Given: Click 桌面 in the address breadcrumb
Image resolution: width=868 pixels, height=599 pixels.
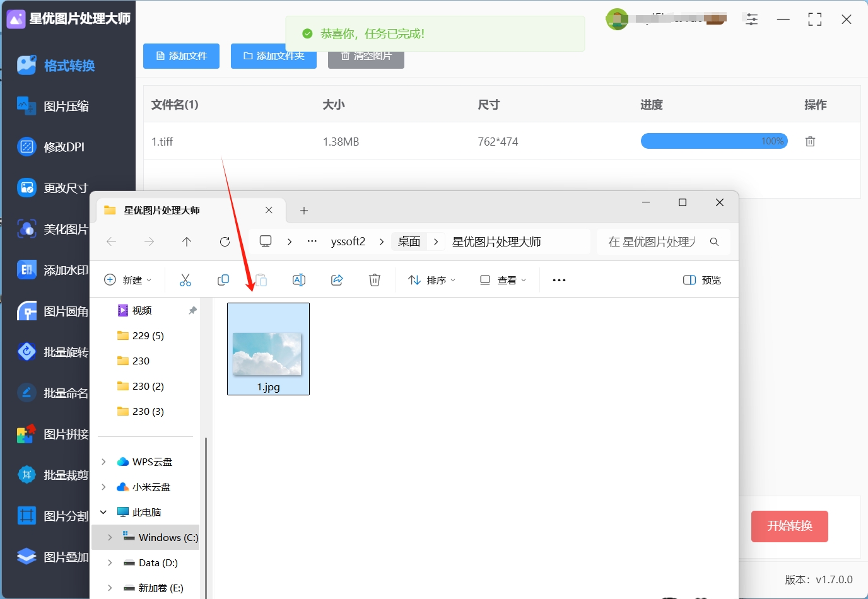Looking at the screenshot, I should (x=409, y=241).
